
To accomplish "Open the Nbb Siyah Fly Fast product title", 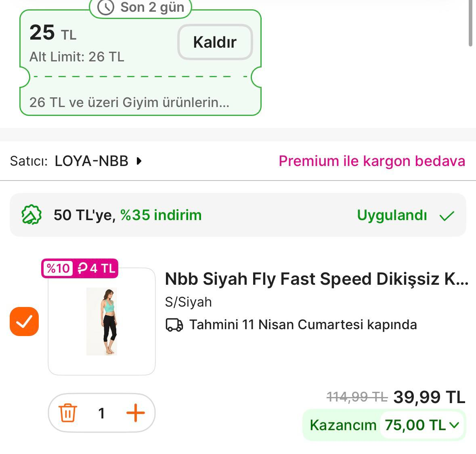I will click(317, 279).
